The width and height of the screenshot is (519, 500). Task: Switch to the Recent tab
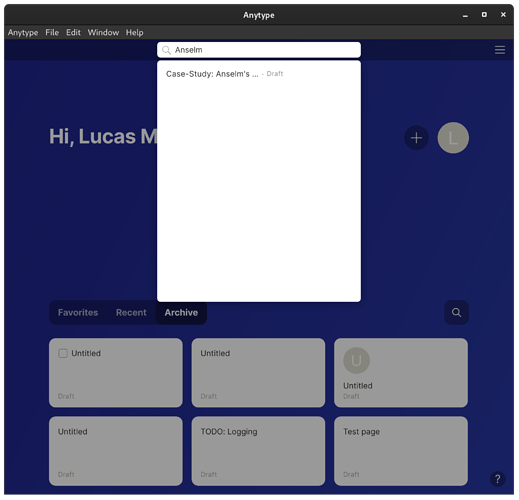pos(131,312)
